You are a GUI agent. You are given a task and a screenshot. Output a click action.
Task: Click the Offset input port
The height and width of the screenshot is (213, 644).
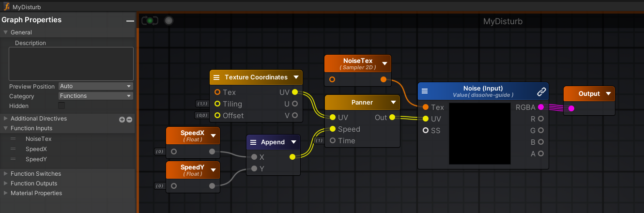(x=217, y=115)
